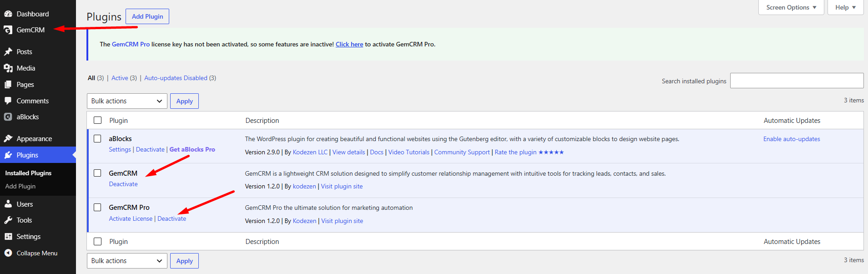Click the Plugins plug icon
This screenshot has width=868, height=274.
coord(8,155)
